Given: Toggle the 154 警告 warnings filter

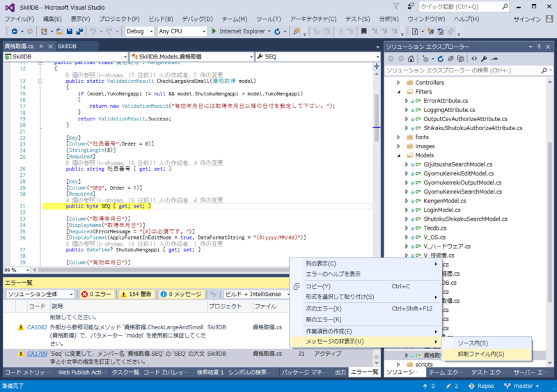Looking at the screenshot, I should point(136,295).
